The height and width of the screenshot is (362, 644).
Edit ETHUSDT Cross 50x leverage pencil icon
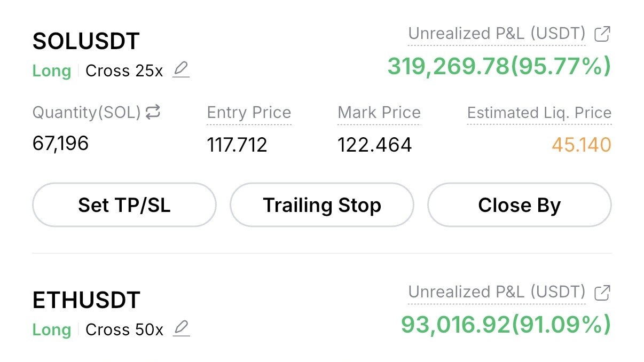182,328
